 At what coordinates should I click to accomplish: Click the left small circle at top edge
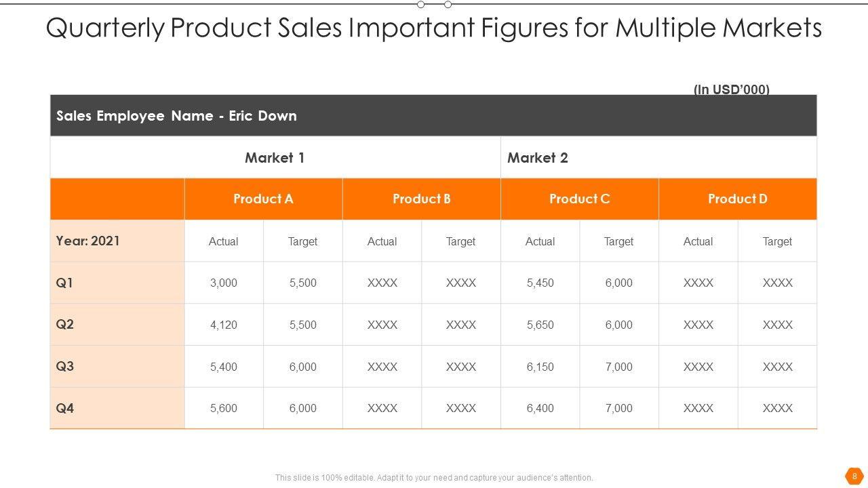click(x=421, y=5)
